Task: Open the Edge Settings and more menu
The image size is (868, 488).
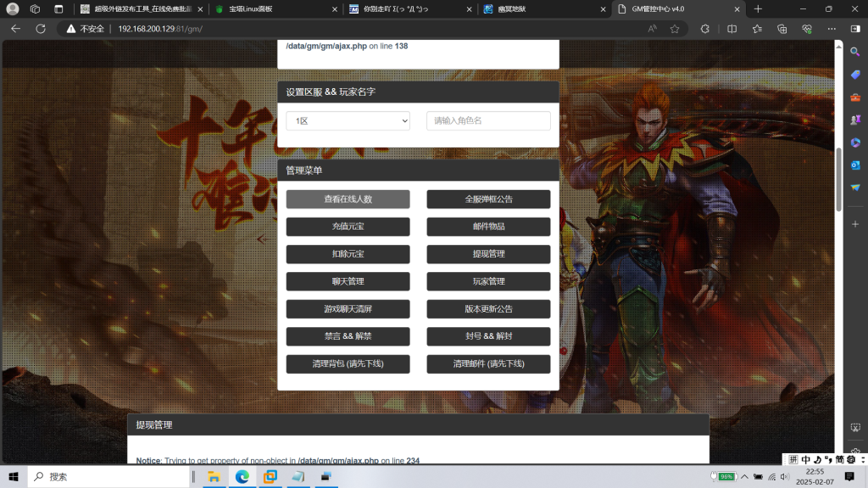Action: click(x=831, y=28)
